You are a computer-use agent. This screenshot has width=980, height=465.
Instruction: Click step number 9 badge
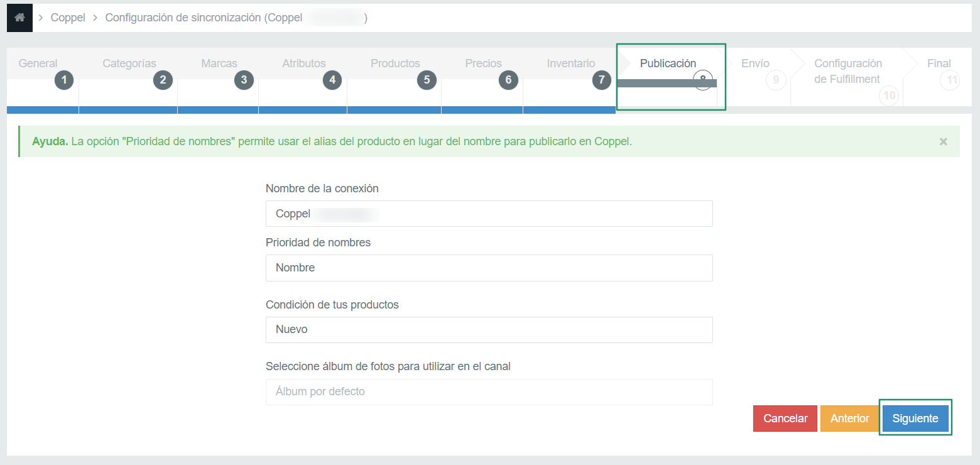[x=776, y=80]
